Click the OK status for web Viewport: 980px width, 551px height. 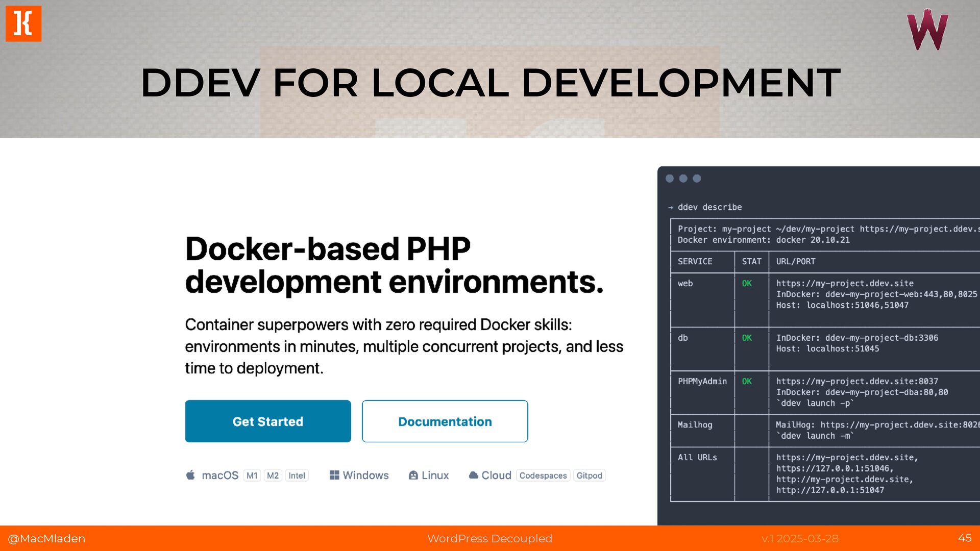coord(747,283)
